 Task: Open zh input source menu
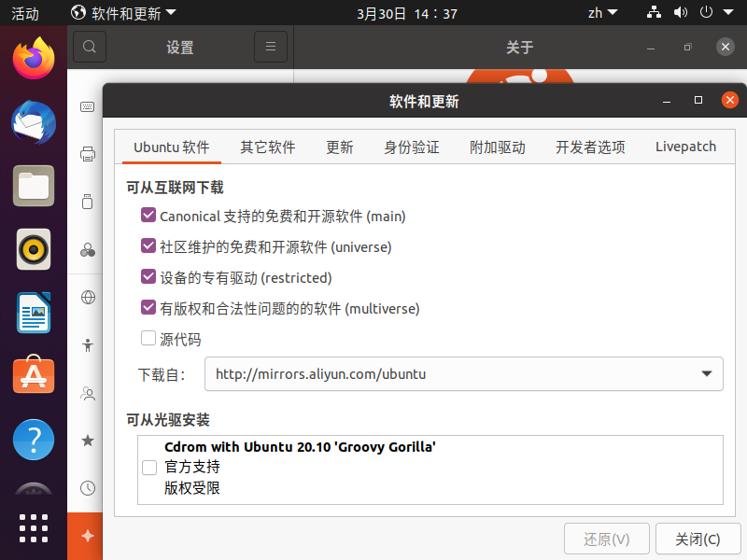pyautogui.click(x=602, y=13)
